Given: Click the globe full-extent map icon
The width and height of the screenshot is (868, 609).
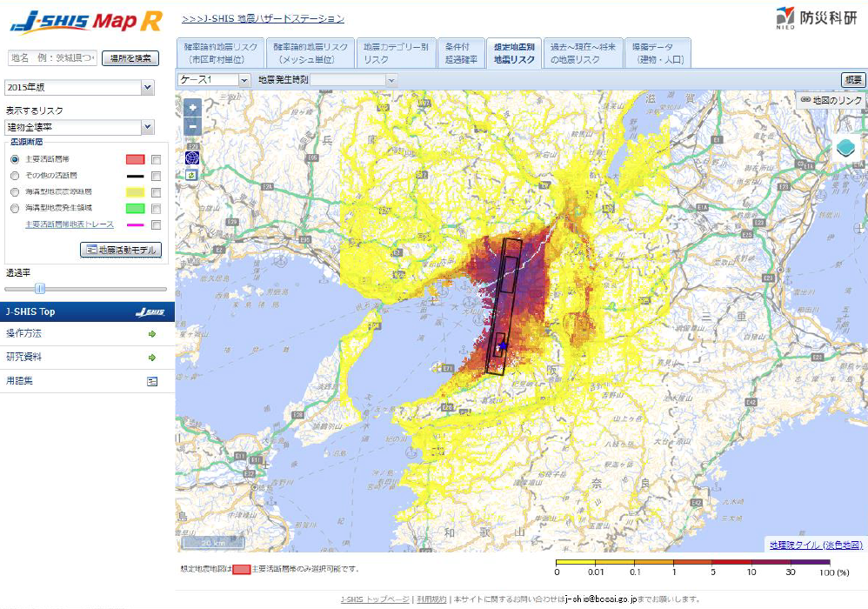Looking at the screenshot, I should coord(192,157).
